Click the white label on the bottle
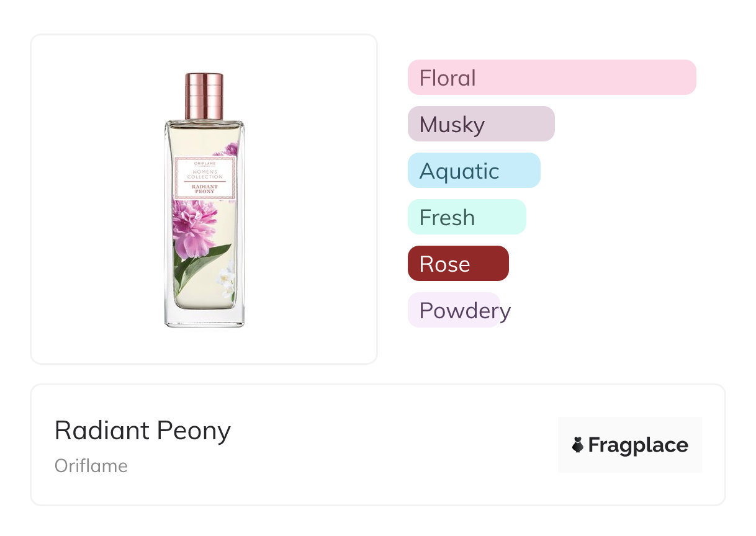 205,178
